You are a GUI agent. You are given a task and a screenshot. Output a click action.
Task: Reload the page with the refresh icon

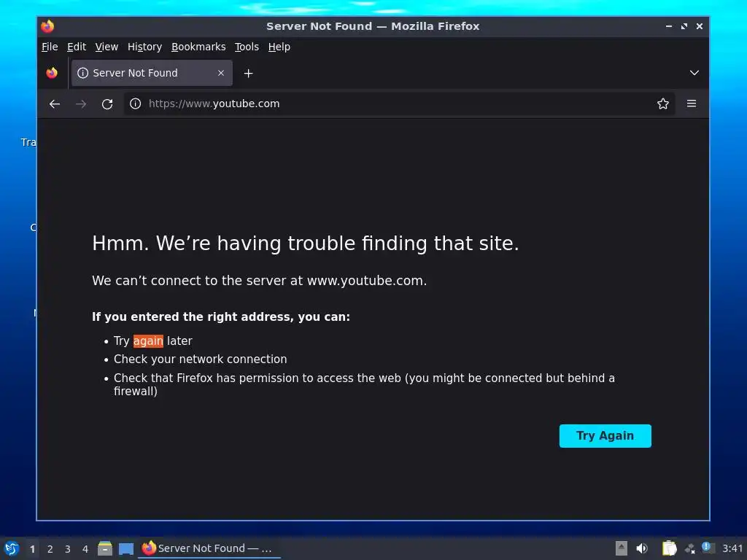(x=107, y=104)
